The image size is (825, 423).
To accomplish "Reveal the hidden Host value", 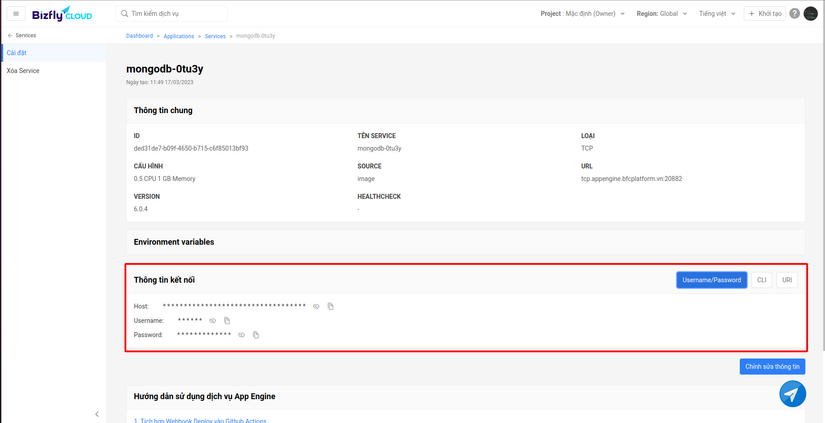I will click(316, 306).
